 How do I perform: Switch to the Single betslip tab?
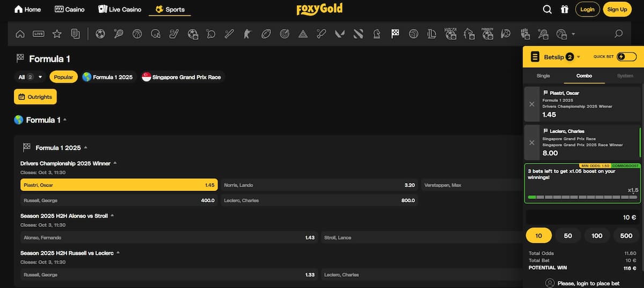tap(543, 76)
